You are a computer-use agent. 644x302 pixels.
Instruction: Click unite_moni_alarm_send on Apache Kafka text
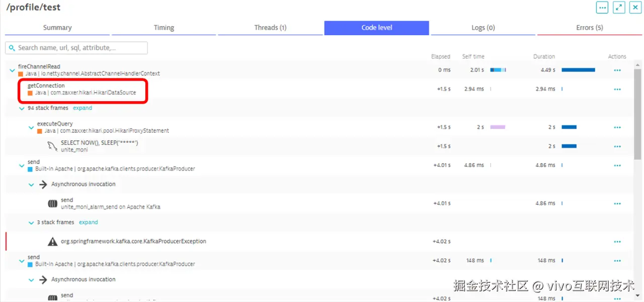[x=111, y=207]
